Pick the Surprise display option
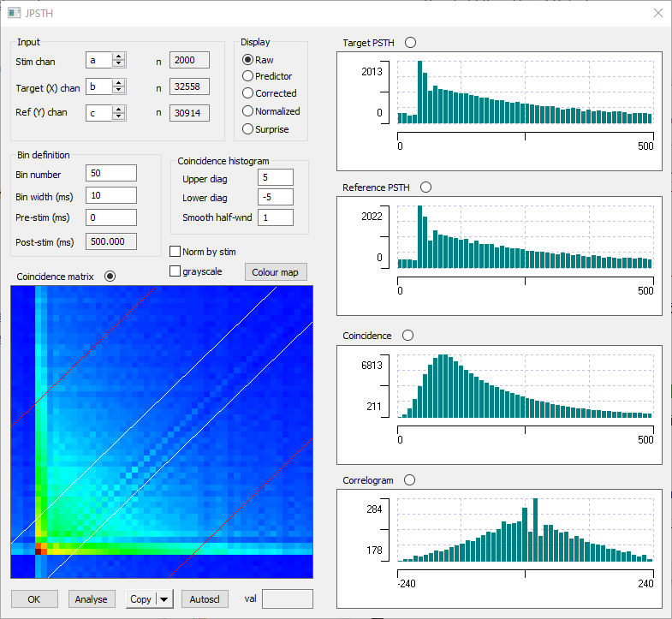This screenshot has height=619, width=672. pyautogui.click(x=248, y=129)
